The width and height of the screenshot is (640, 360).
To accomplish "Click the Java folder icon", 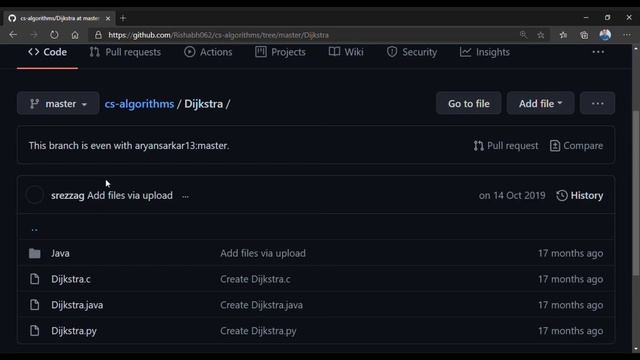I will pos(35,253).
